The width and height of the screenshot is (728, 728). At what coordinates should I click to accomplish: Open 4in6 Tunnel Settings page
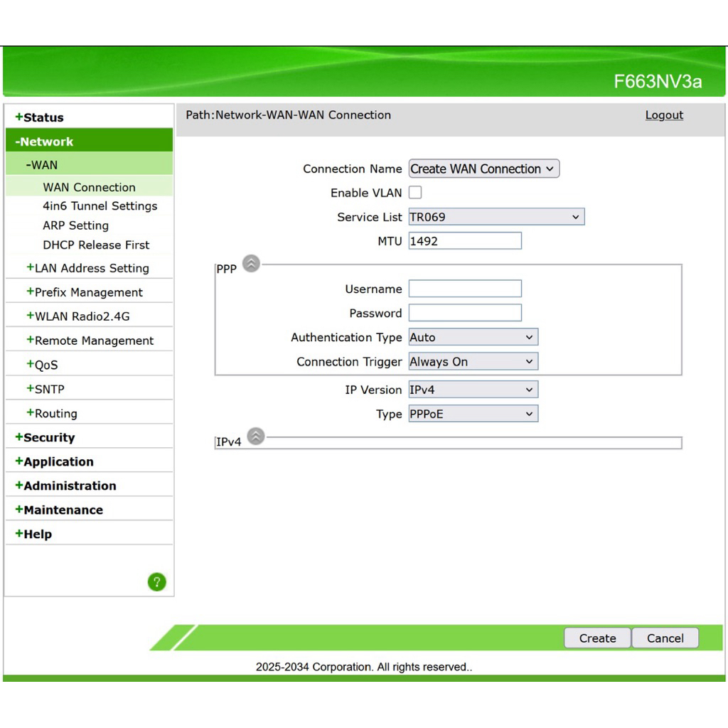coord(100,206)
